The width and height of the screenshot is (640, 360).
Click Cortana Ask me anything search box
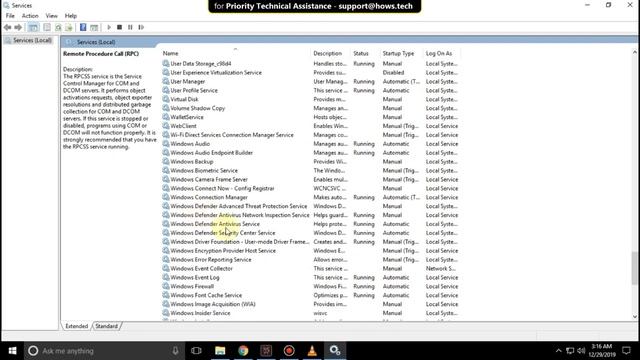coord(104,351)
